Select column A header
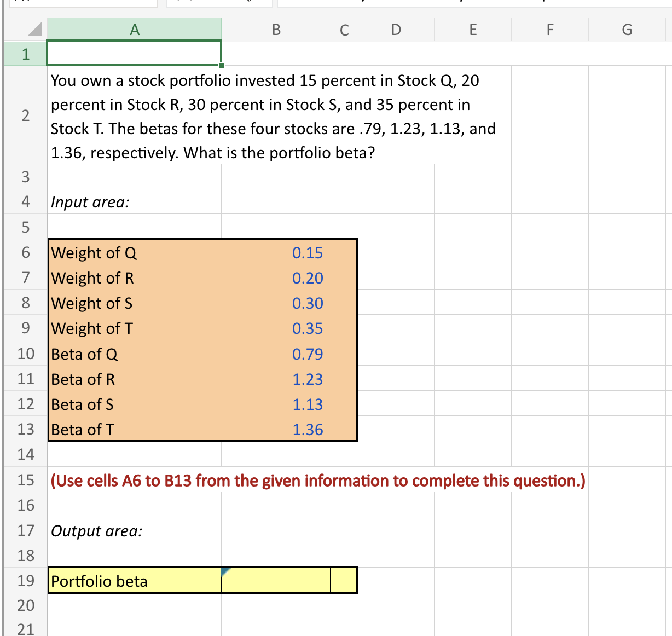Viewport: 672px width, 636px height. click(x=135, y=29)
